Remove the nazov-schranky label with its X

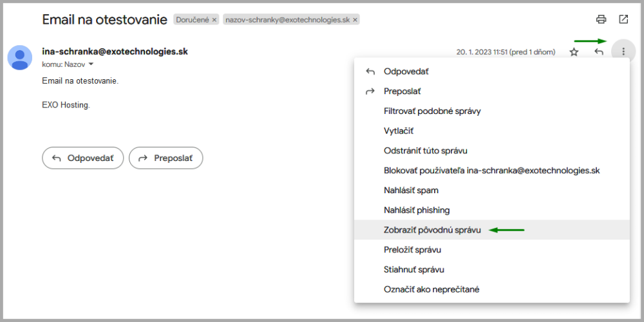point(355,20)
